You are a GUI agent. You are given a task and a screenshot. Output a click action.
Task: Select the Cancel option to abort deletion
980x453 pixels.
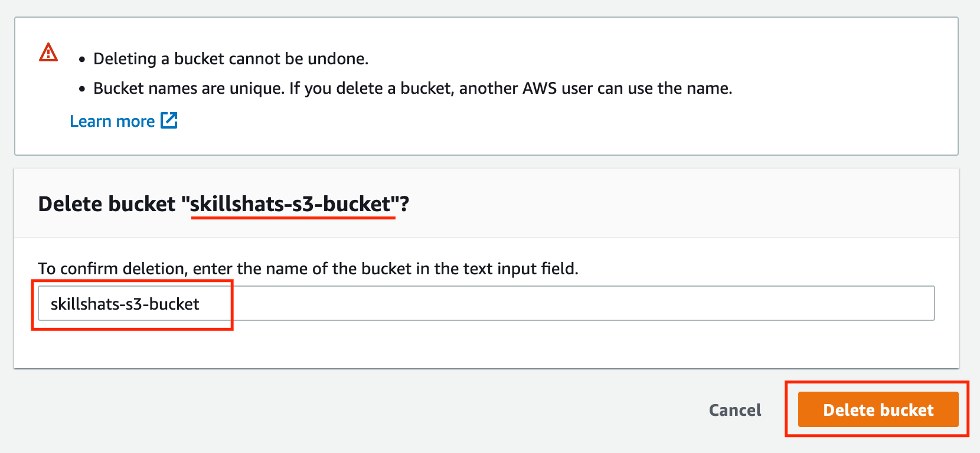[x=734, y=409]
